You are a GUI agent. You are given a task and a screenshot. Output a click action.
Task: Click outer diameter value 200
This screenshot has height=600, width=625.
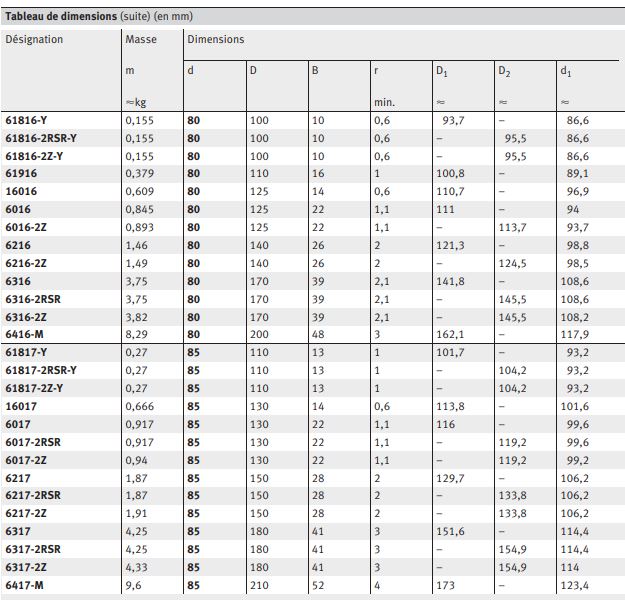[259, 334]
